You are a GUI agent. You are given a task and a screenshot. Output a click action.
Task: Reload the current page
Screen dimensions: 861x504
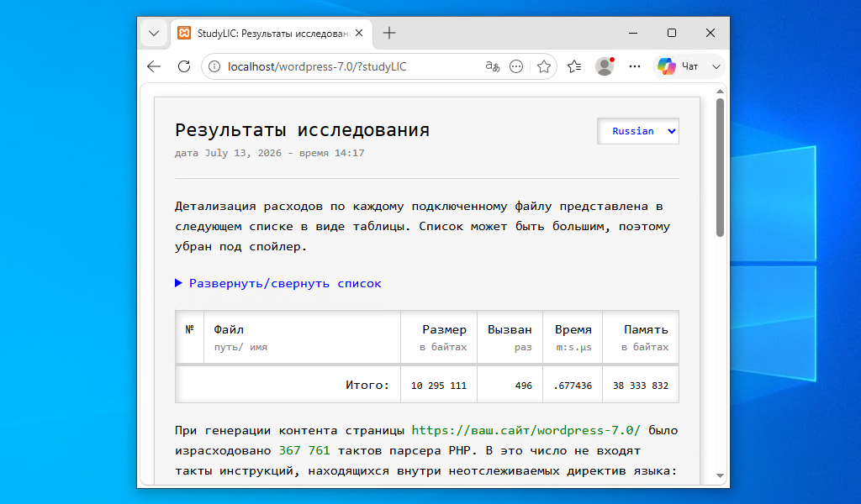pos(184,67)
